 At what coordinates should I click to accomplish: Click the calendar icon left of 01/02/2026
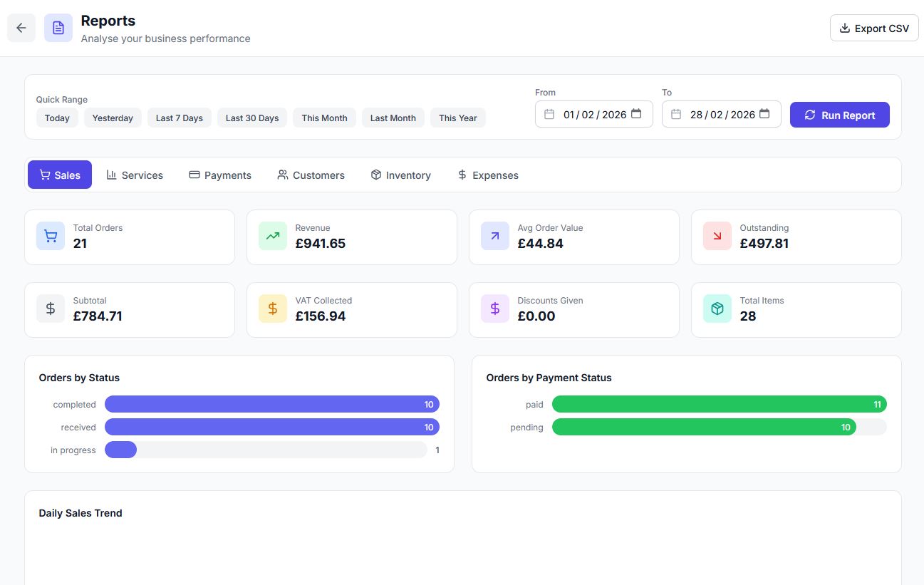(549, 114)
